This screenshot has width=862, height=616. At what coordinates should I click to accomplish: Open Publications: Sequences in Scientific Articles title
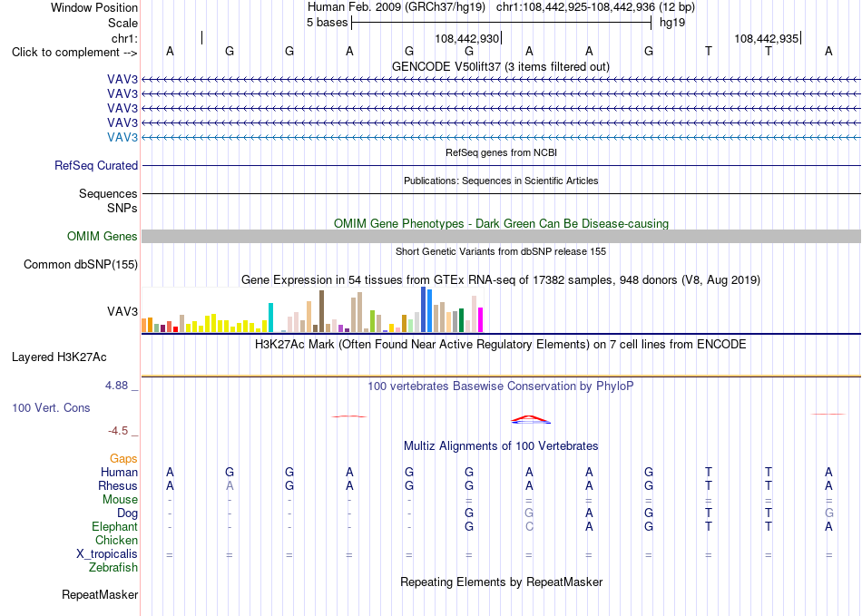[x=501, y=181]
